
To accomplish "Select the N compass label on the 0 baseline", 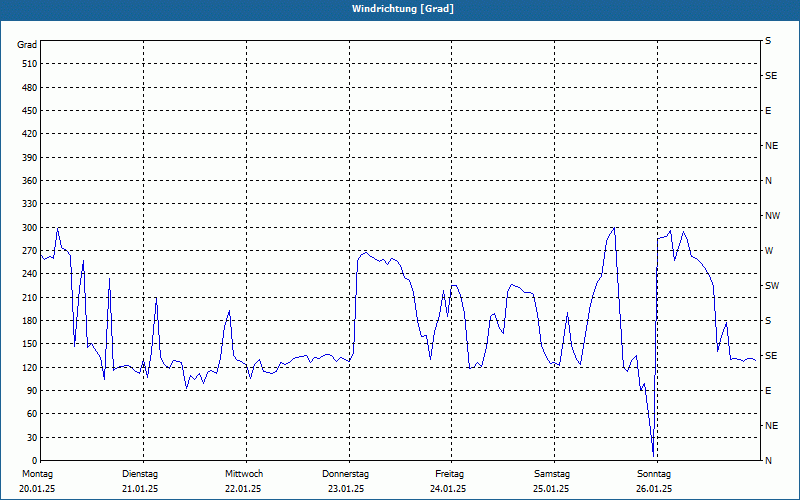I will pyautogui.click(x=768, y=461).
